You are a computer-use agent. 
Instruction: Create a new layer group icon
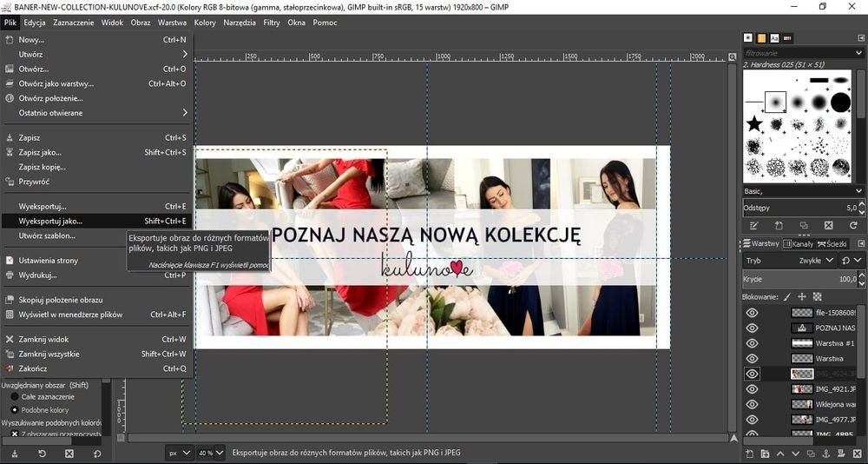(x=765, y=454)
